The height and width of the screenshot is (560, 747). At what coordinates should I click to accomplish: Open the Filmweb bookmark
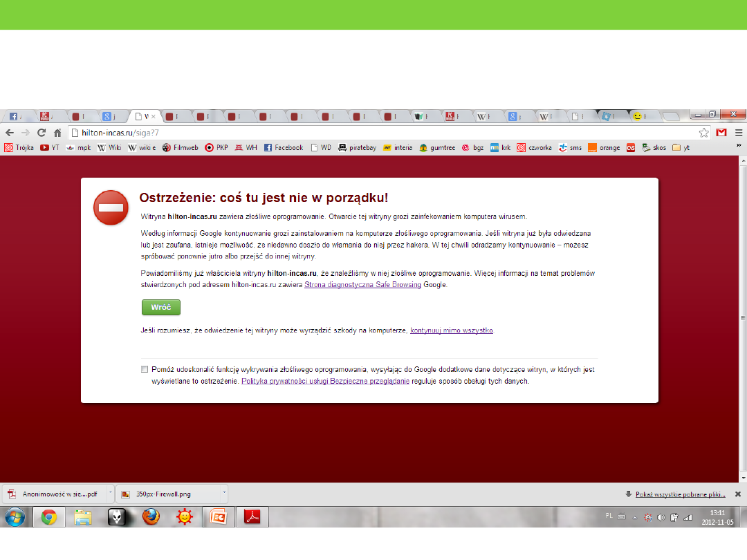tap(180, 147)
